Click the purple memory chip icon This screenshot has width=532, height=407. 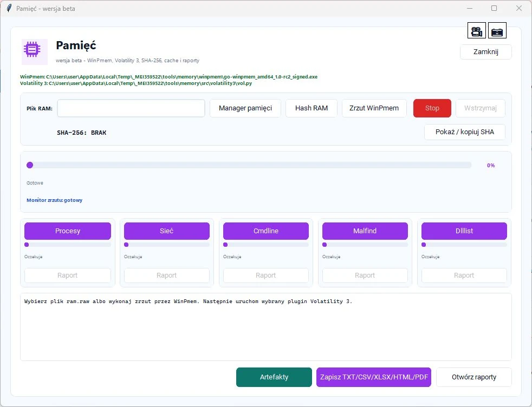coord(32,49)
